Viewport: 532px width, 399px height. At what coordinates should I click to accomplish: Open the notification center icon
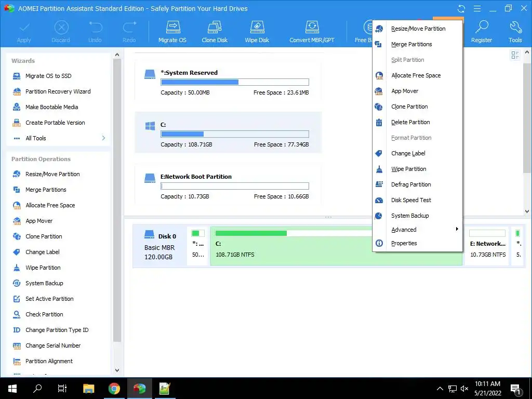516,389
